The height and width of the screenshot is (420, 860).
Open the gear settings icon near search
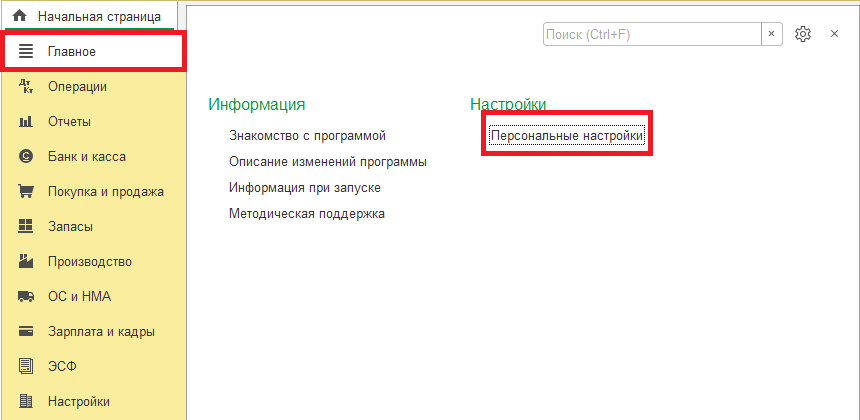coord(802,34)
